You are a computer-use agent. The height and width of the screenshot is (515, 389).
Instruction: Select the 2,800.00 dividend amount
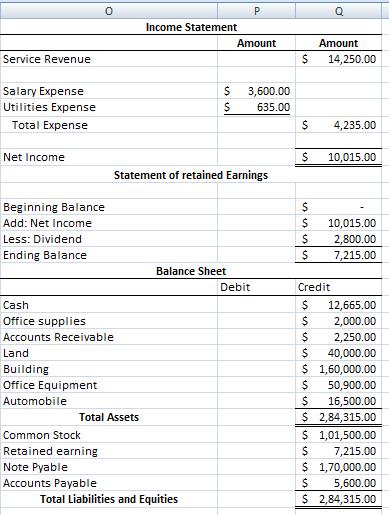(x=338, y=239)
